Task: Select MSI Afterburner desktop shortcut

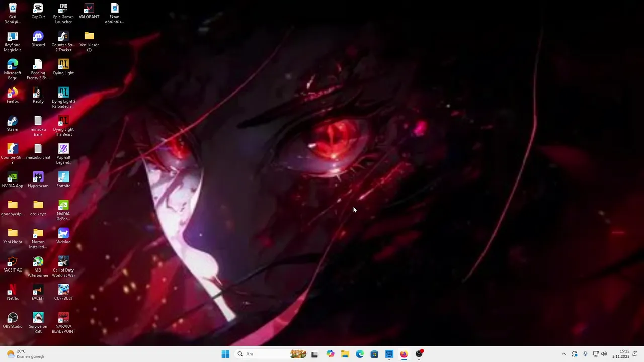Action: 38,267
